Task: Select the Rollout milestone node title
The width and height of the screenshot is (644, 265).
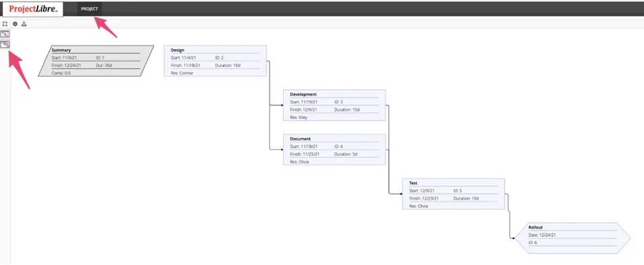Action: pos(536,227)
